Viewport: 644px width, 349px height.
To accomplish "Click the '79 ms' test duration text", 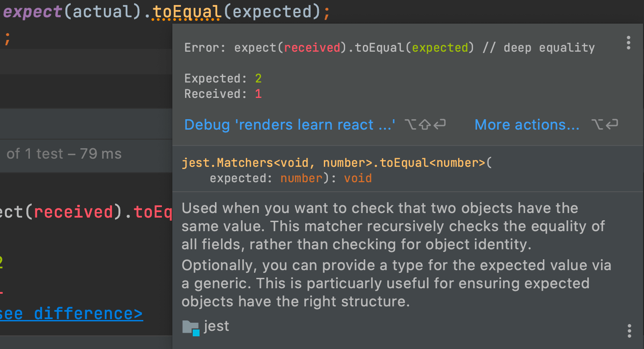I will click(x=101, y=154).
